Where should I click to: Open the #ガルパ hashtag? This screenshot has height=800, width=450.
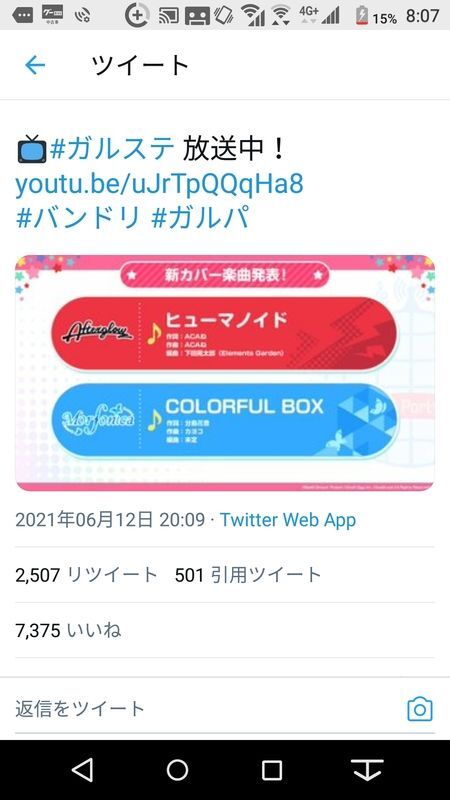(201, 218)
